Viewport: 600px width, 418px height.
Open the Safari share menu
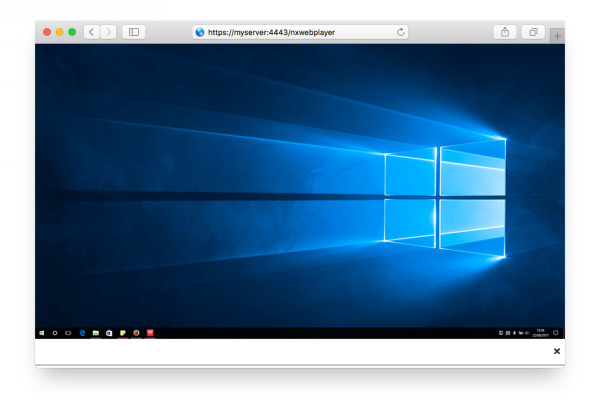point(505,32)
